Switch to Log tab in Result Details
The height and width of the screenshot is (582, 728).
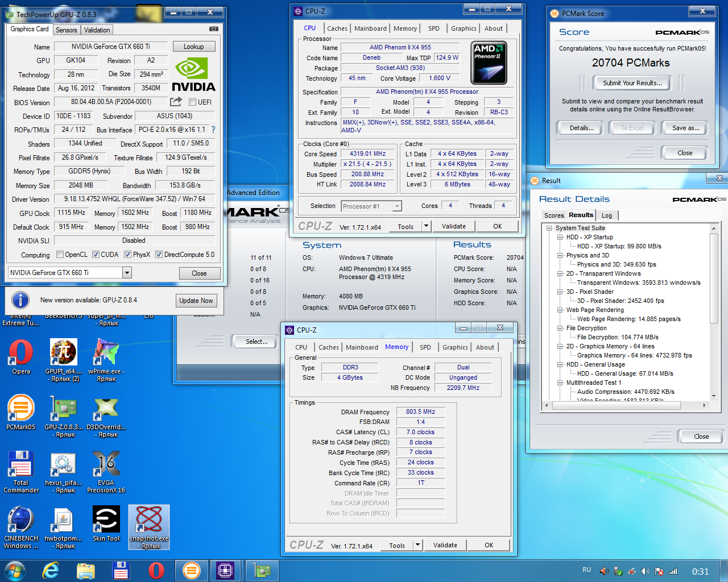tap(607, 215)
